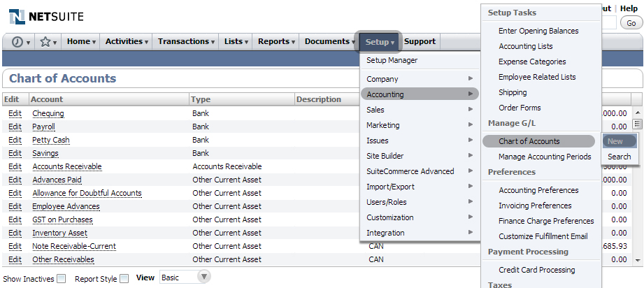Open the Home menu
Screen dimensions: 644x288
tap(81, 41)
